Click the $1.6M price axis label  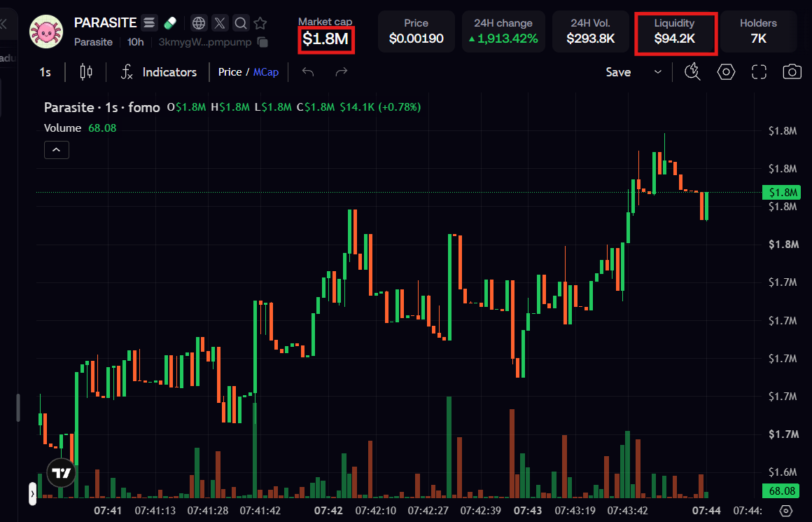(783, 472)
